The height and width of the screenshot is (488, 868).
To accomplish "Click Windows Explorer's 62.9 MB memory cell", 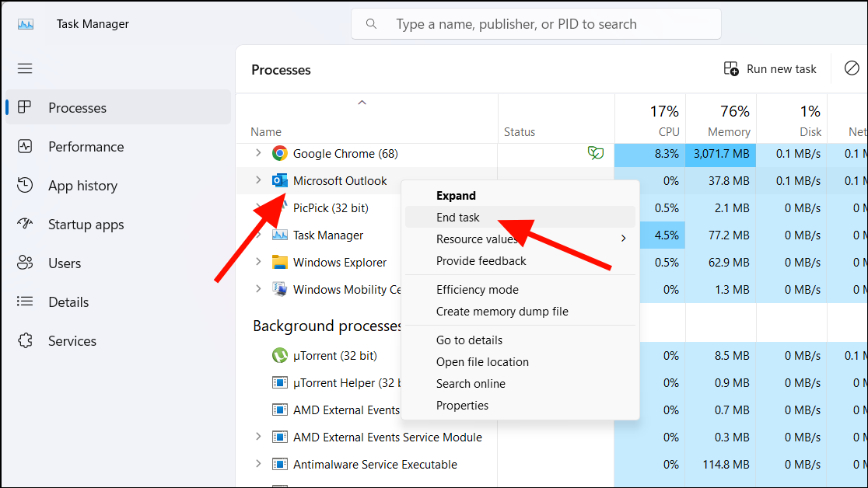I will pyautogui.click(x=721, y=262).
